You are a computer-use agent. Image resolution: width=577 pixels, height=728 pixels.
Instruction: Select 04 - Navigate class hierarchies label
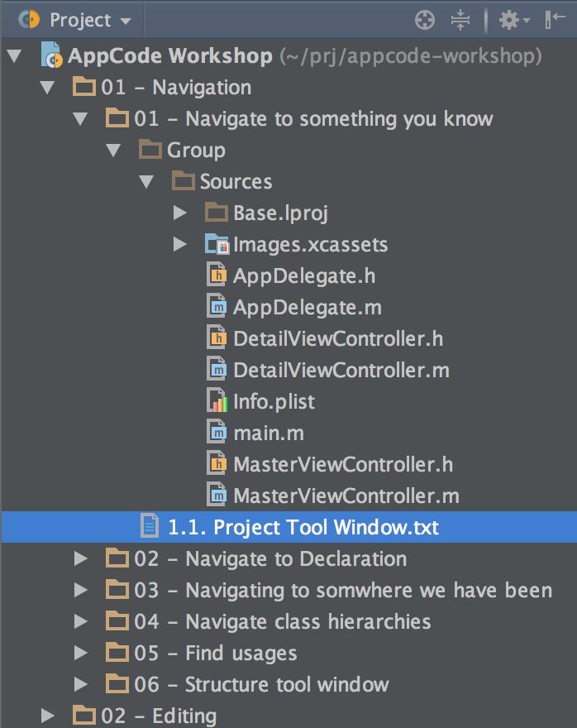[283, 622]
